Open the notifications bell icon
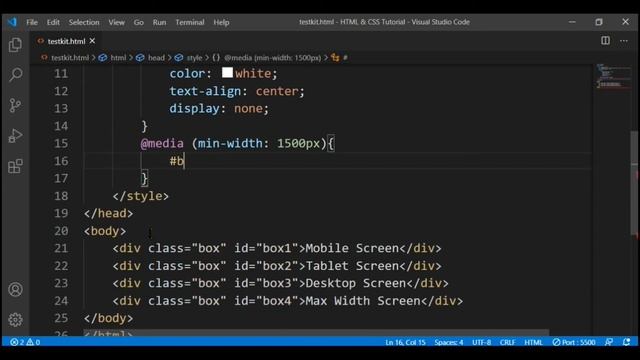 627,342
